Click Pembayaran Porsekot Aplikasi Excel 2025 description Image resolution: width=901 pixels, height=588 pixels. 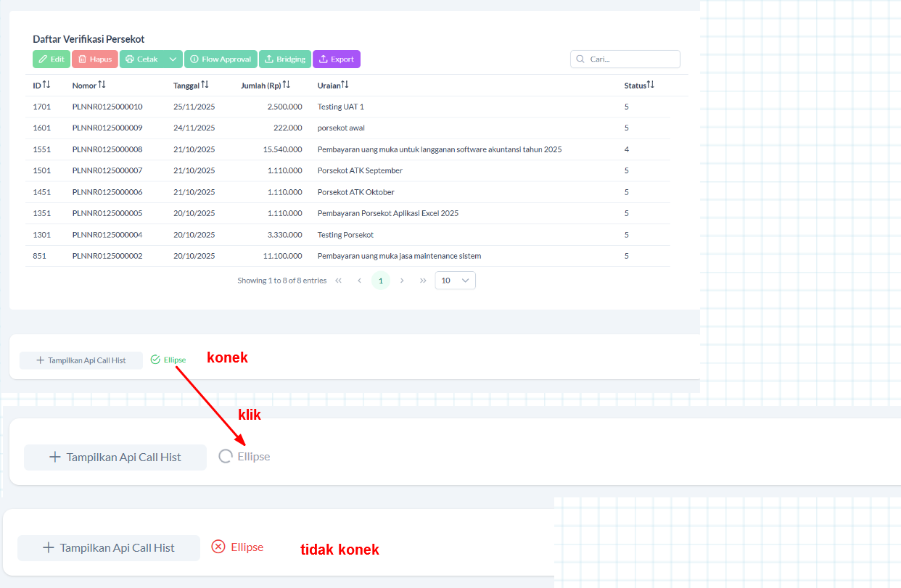click(x=388, y=213)
